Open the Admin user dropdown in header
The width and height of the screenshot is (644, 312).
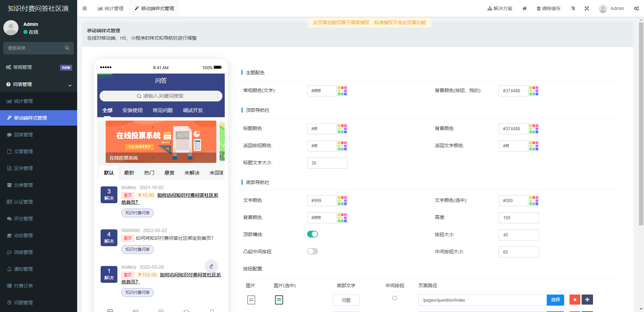611,8
